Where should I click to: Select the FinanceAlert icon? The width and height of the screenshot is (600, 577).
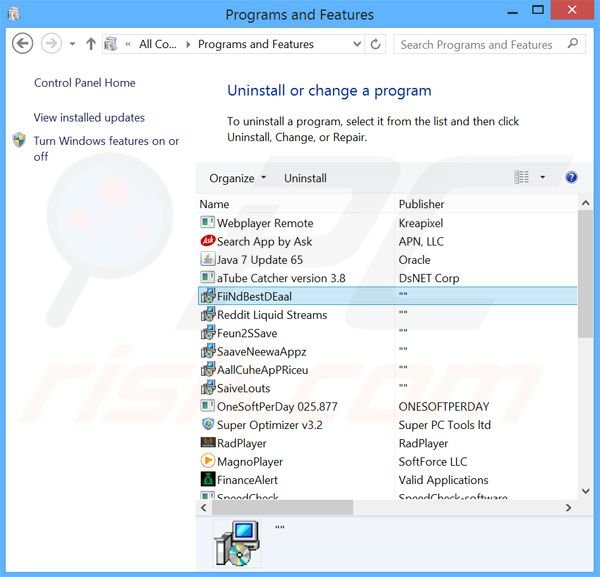(x=208, y=479)
